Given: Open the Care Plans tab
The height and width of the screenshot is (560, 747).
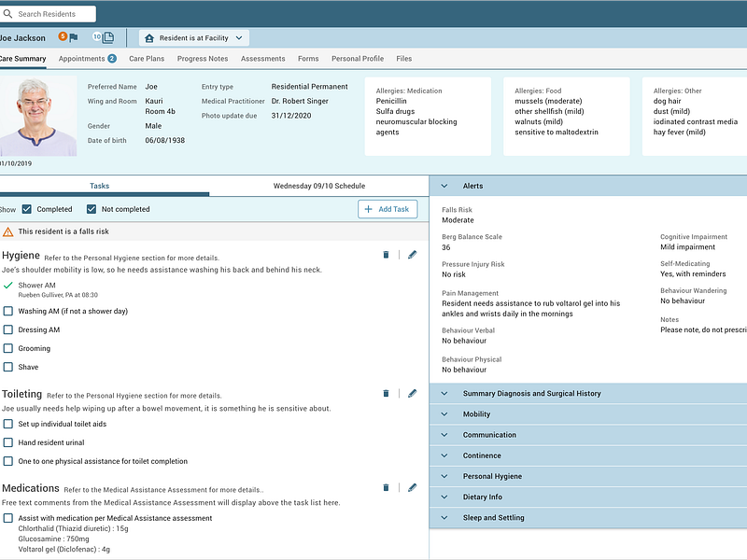Looking at the screenshot, I should point(147,59).
